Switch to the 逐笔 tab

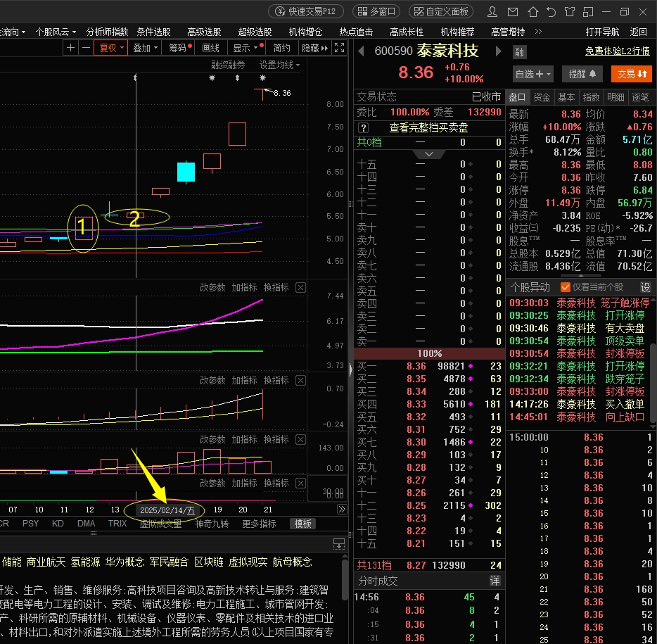point(640,97)
